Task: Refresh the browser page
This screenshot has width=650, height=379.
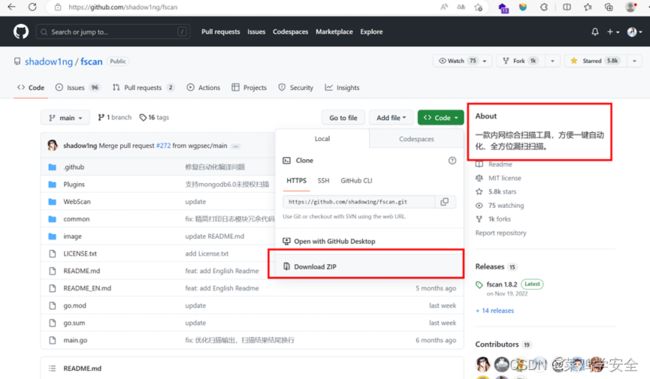Action: [x=32, y=7]
